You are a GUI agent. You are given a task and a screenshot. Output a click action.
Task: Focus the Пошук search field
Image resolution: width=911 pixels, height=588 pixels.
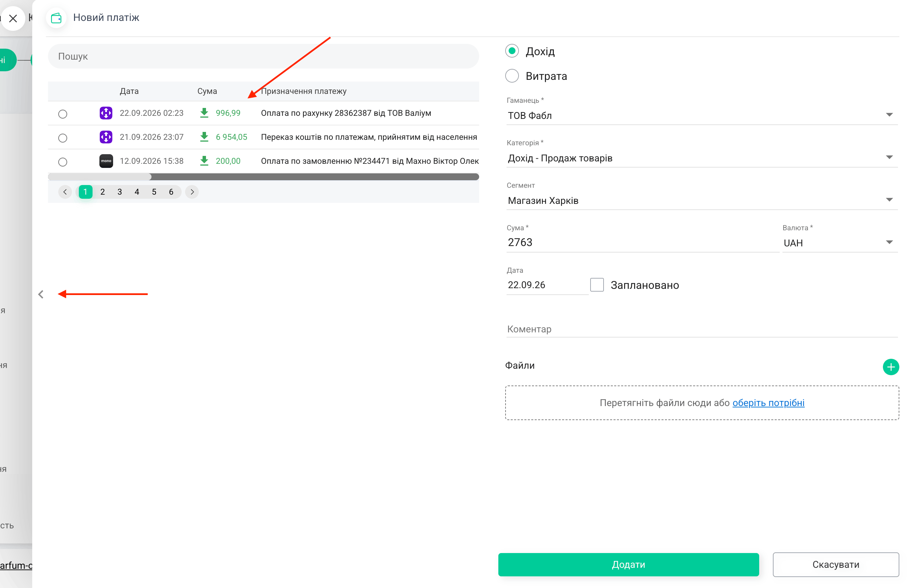264,57
